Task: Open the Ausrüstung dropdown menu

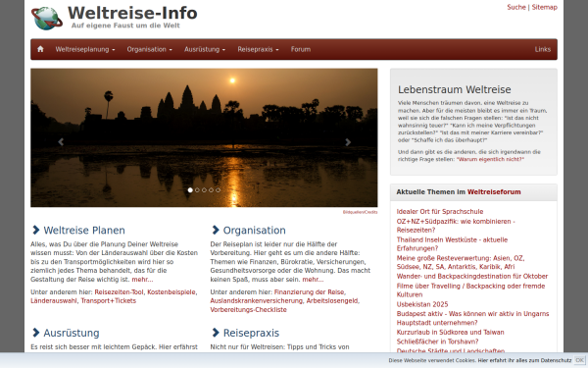Action: click(x=205, y=49)
